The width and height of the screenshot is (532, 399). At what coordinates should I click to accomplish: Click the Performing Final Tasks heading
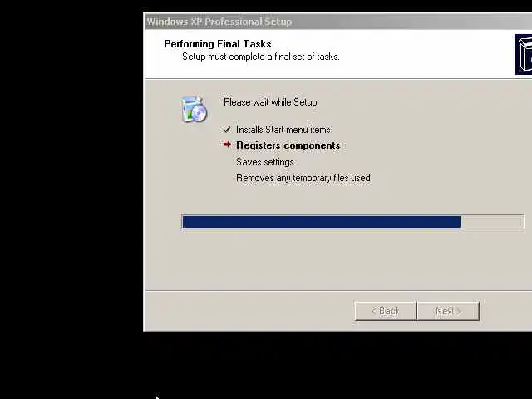click(218, 44)
